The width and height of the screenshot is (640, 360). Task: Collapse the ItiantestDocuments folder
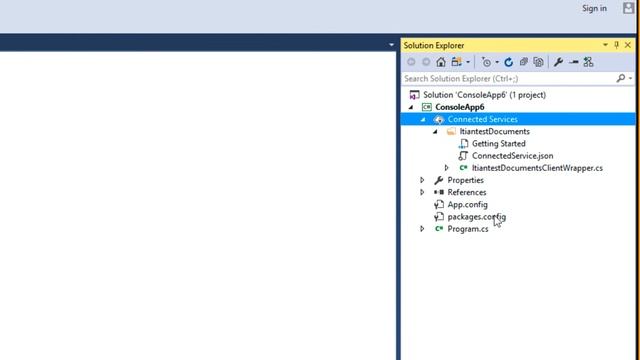[435, 132]
